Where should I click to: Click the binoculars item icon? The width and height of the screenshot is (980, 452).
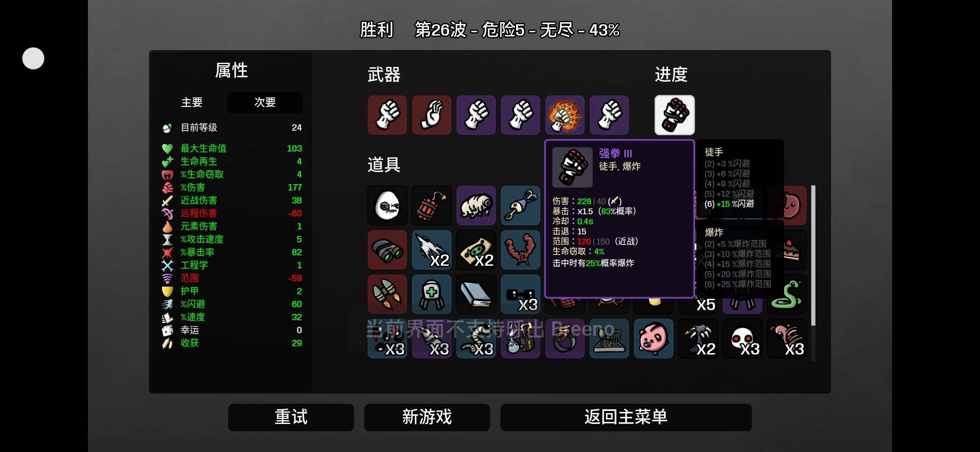coord(387,250)
